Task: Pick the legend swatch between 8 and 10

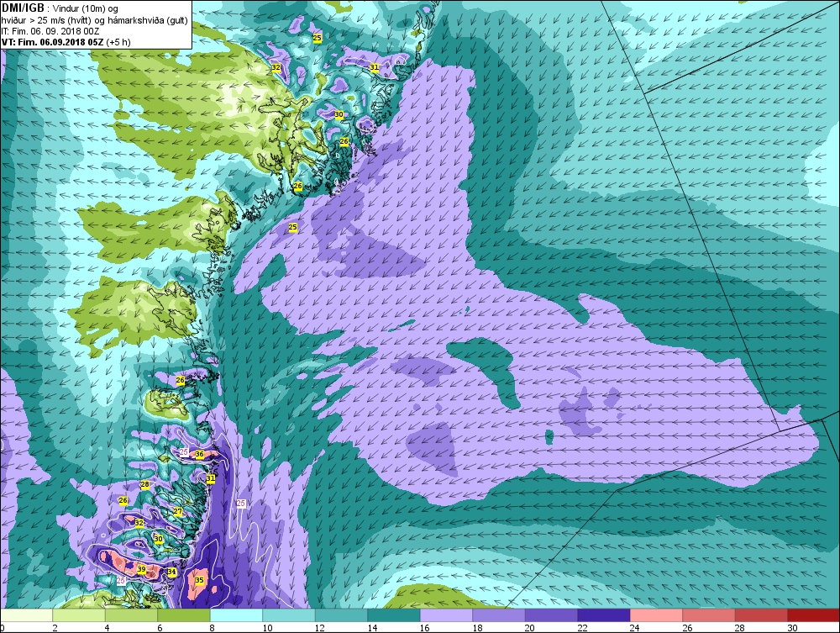Action: pyautogui.click(x=236, y=615)
